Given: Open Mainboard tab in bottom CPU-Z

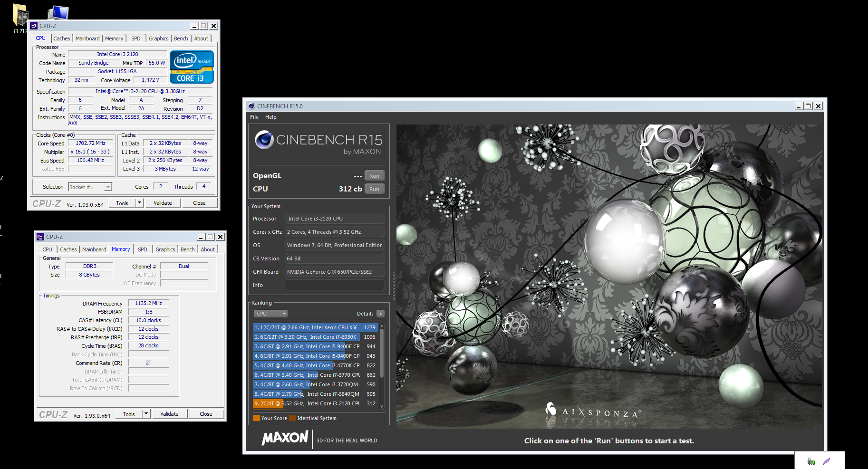Looking at the screenshot, I should click(94, 249).
